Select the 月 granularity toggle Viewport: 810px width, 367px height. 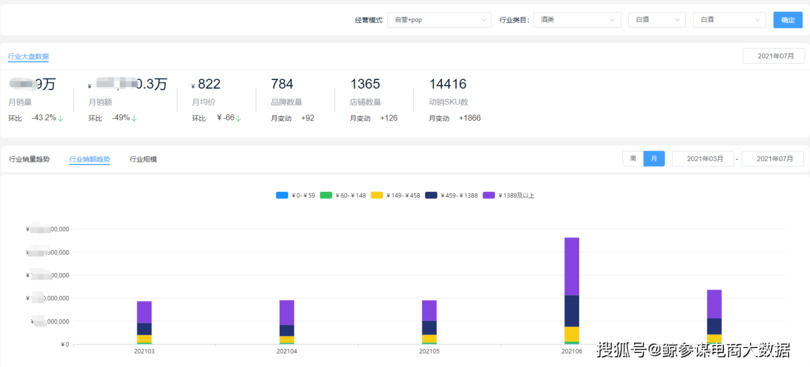click(654, 159)
